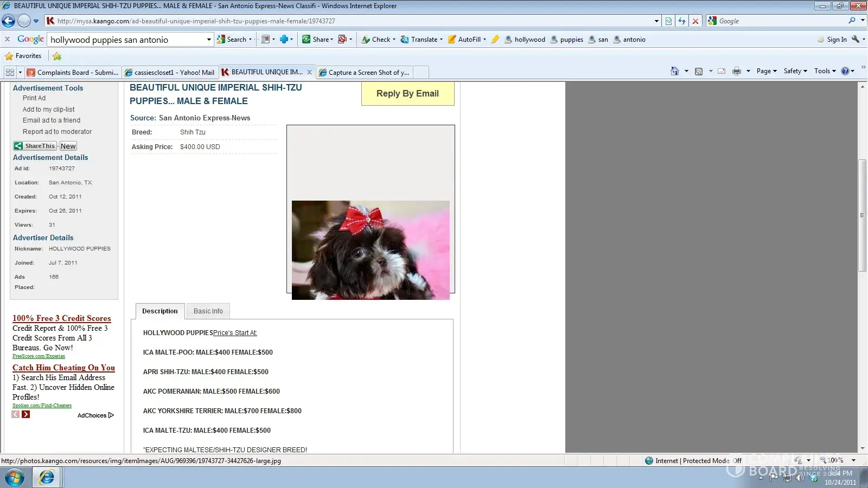Click the Quick Tabs grid icon

pyautogui.click(x=10, y=72)
